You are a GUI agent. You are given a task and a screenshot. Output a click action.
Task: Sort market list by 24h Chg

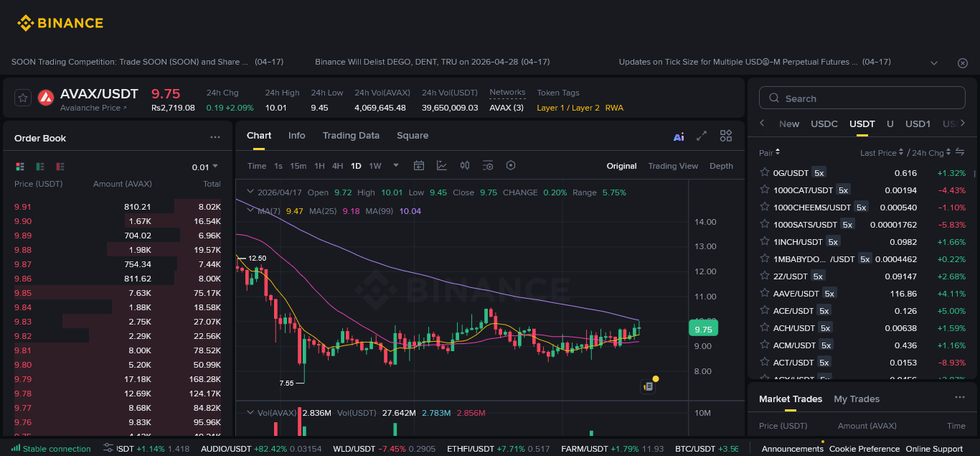(931, 152)
